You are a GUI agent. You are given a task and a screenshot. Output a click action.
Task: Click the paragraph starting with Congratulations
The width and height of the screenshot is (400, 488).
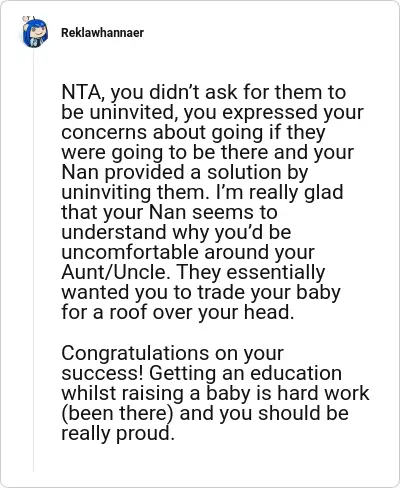pos(215,393)
